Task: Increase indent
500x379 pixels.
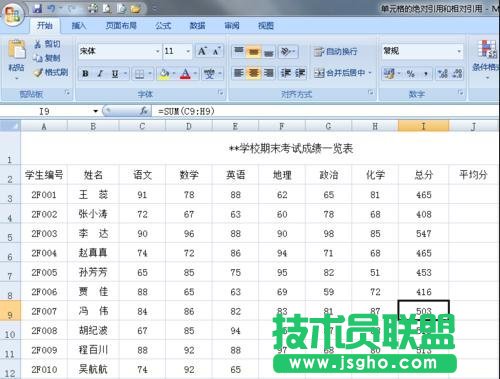Action: pyautogui.click(x=300, y=73)
